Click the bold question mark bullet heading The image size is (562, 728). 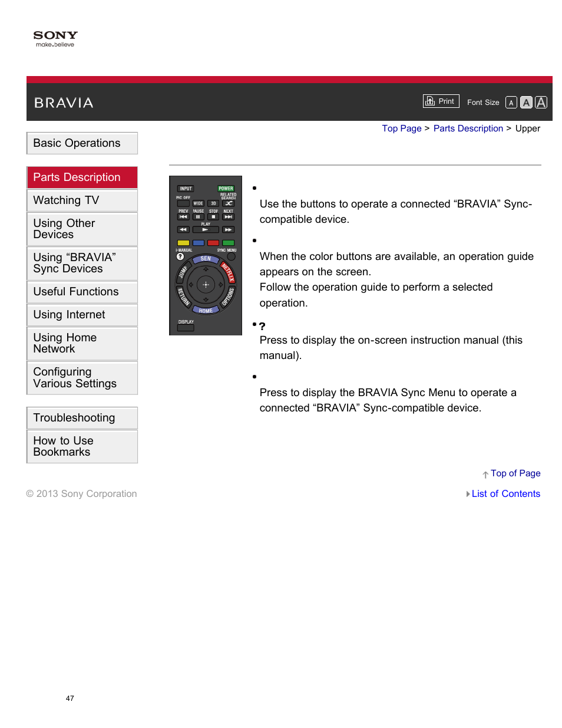click(262, 326)
